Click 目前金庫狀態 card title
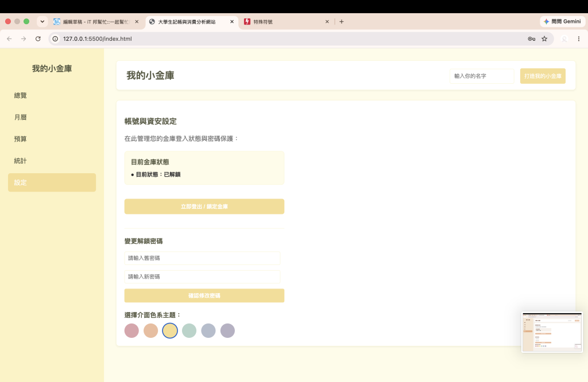Viewport: 588px width, 382px height. (150, 162)
